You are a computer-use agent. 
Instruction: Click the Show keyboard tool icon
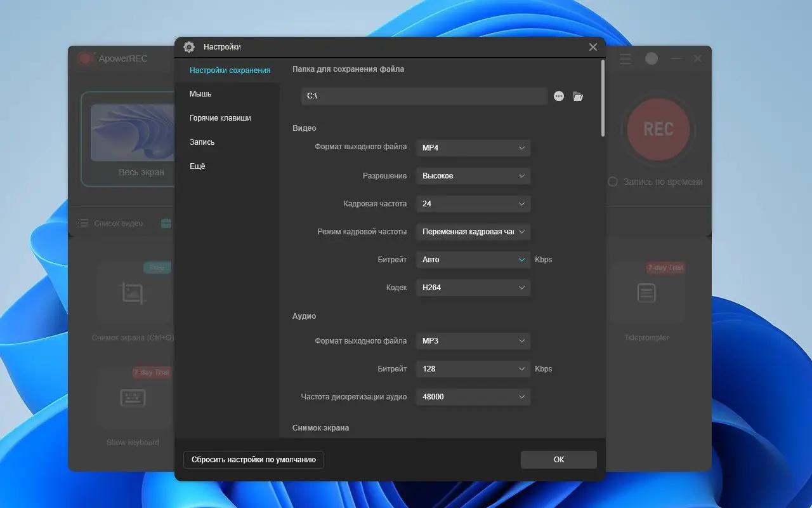point(133,398)
